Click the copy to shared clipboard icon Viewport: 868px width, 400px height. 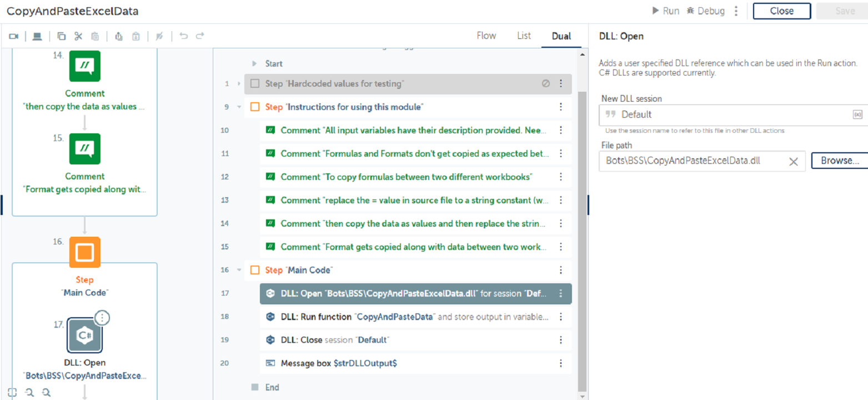point(118,36)
